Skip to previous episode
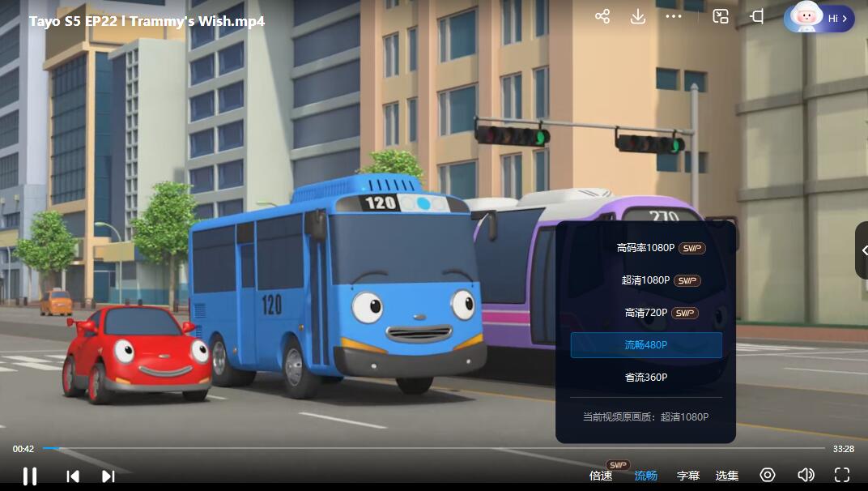The width and height of the screenshot is (868, 491). point(73,476)
